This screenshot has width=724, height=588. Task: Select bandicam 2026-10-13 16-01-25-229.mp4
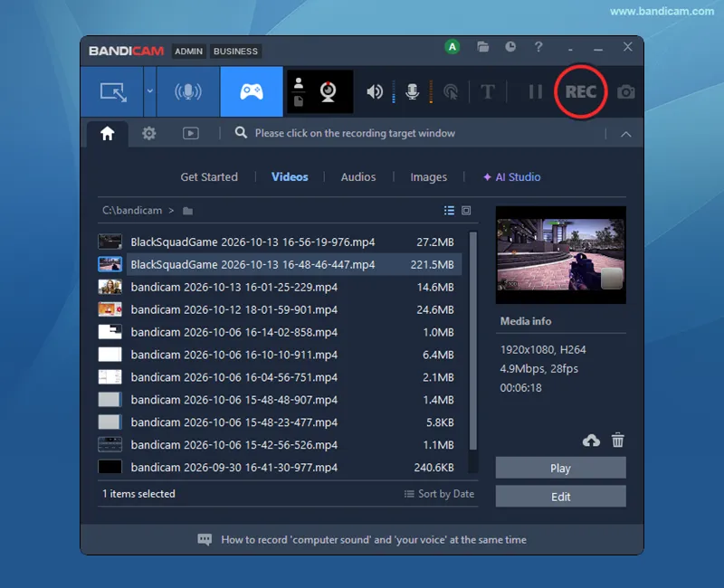[280, 287]
